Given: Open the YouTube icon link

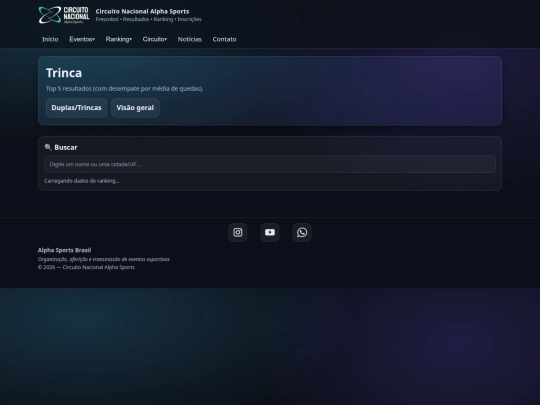Looking at the screenshot, I should [270, 232].
